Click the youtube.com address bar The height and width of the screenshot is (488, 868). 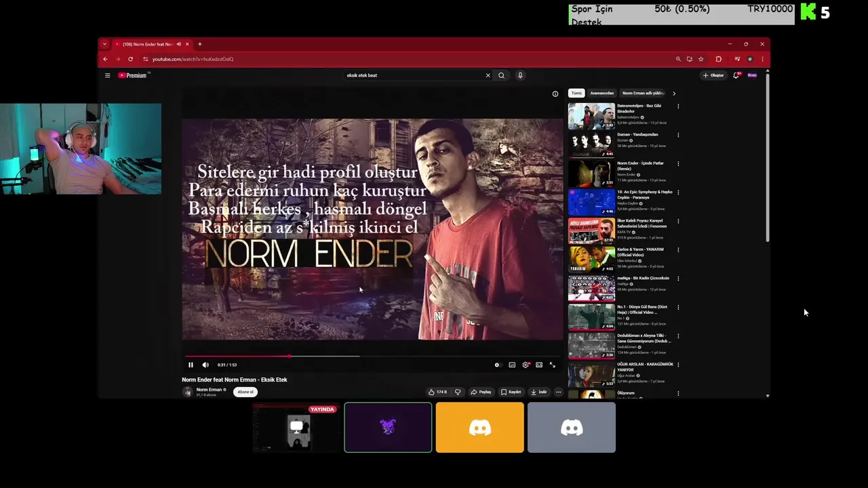(x=407, y=59)
